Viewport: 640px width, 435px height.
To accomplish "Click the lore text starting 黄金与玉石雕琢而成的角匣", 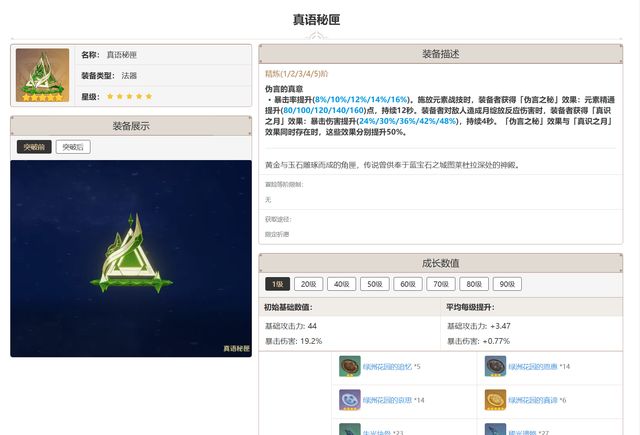I will point(392,165).
